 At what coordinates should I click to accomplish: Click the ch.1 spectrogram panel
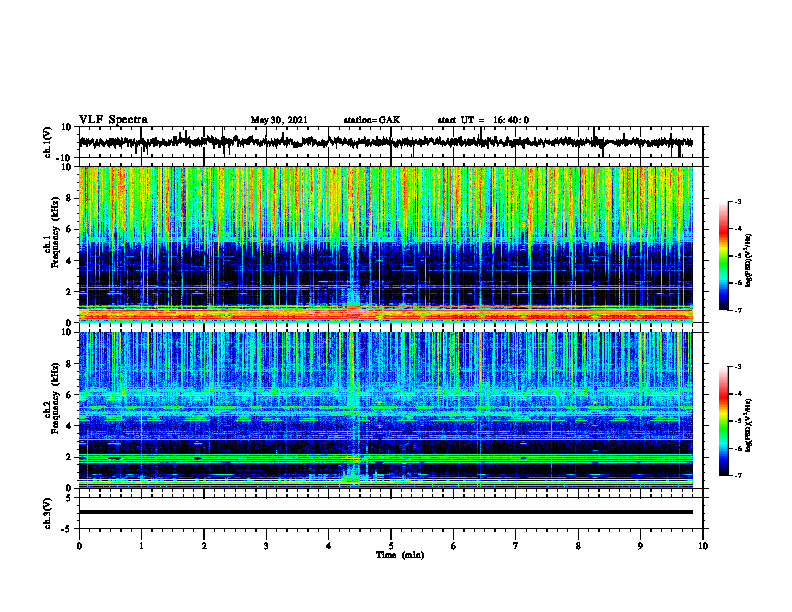(386, 244)
